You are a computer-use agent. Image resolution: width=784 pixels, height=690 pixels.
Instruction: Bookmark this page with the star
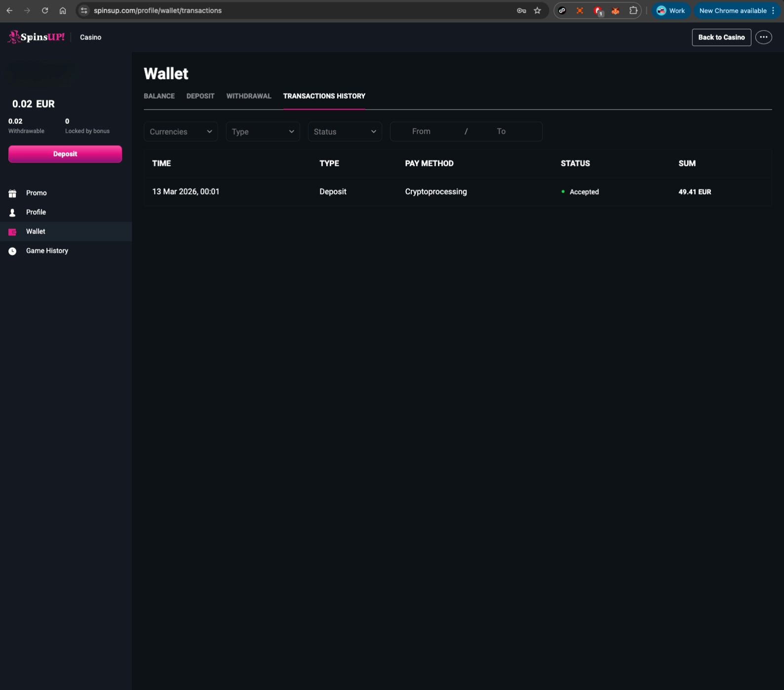click(x=538, y=10)
